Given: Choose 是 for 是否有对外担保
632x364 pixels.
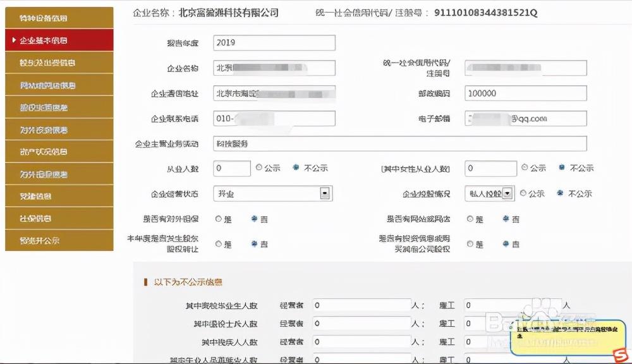Looking at the screenshot, I should (x=219, y=219).
